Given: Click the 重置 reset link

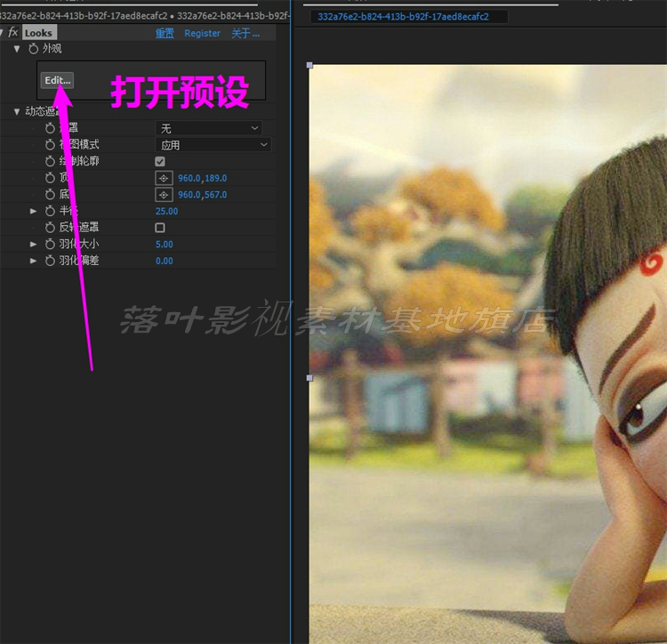Looking at the screenshot, I should (x=165, y=33).
